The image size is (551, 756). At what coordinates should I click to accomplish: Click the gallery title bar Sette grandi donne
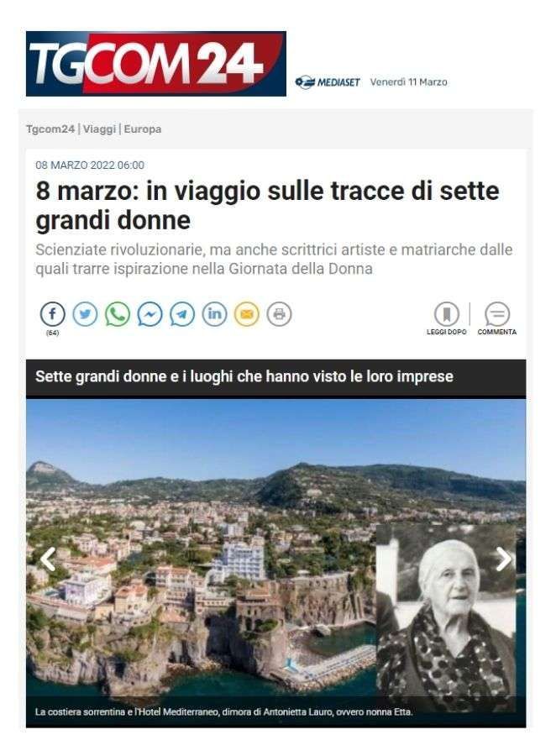point(275,376)
